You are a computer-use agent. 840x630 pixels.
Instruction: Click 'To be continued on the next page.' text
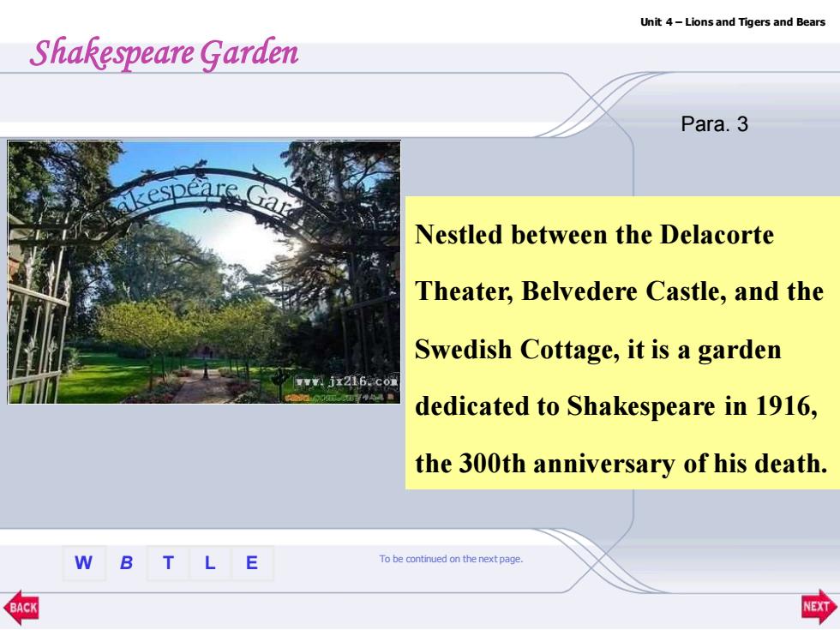(x=451, y=559)
